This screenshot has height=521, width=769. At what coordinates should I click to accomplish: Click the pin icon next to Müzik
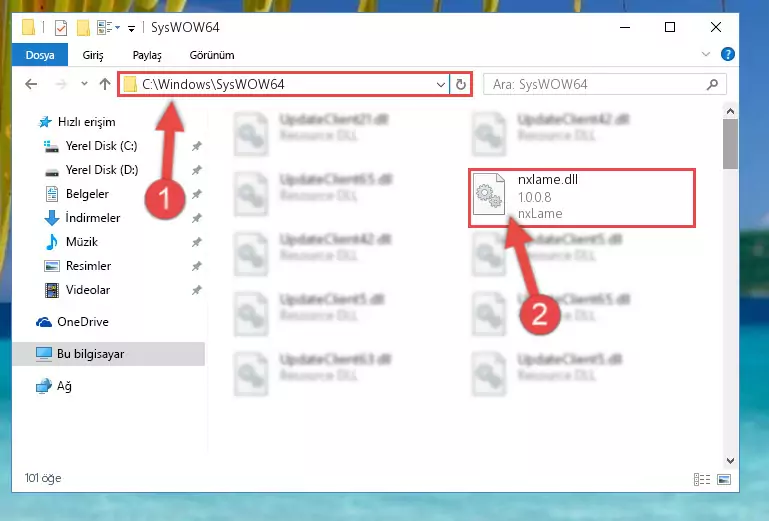tap(197, 242)
